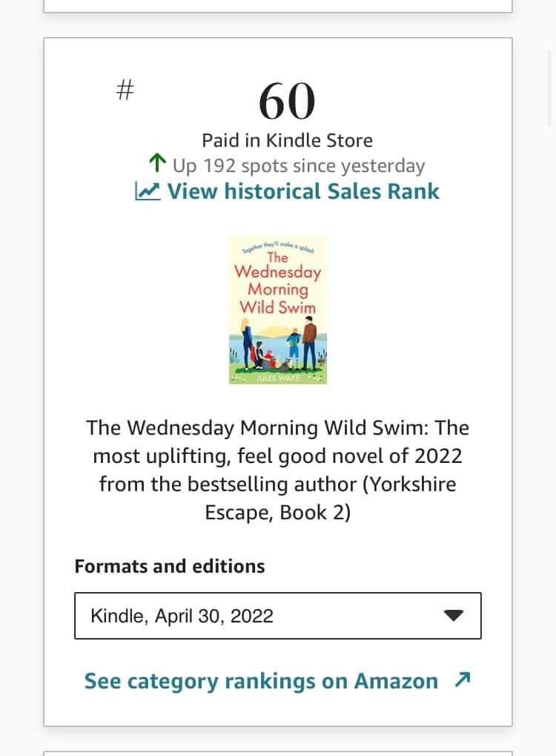Click "Up 192 spots since yesterday" text

tap(298, 165)
